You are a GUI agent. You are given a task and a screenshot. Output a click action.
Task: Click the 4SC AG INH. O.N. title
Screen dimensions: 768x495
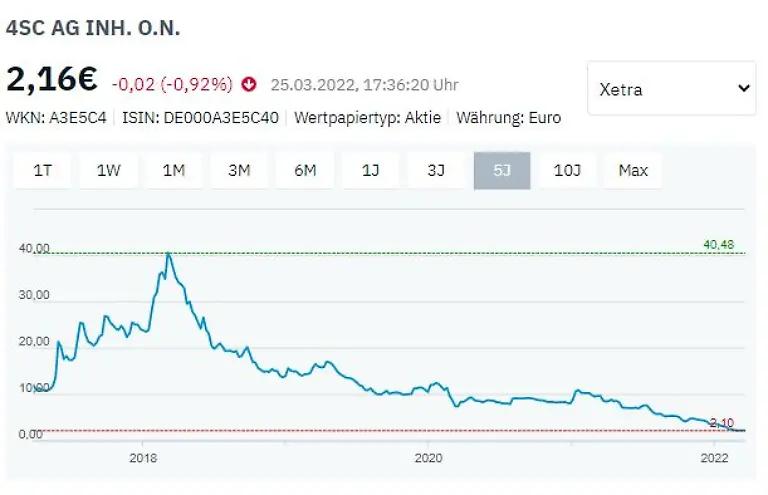(x=93, y=27)
